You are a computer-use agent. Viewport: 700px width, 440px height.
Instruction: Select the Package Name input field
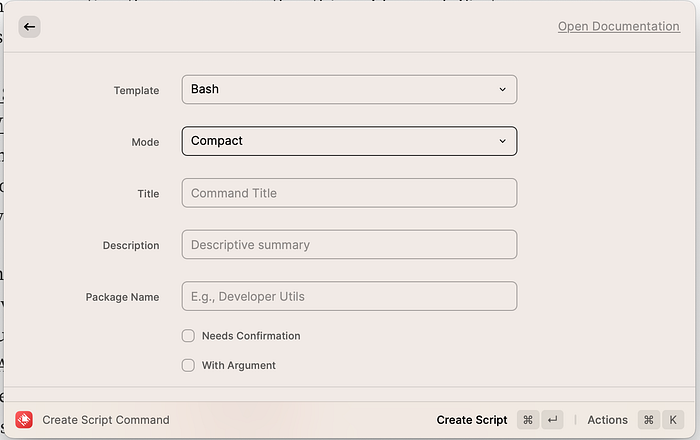pyautogui.click(x=349, y=296)
